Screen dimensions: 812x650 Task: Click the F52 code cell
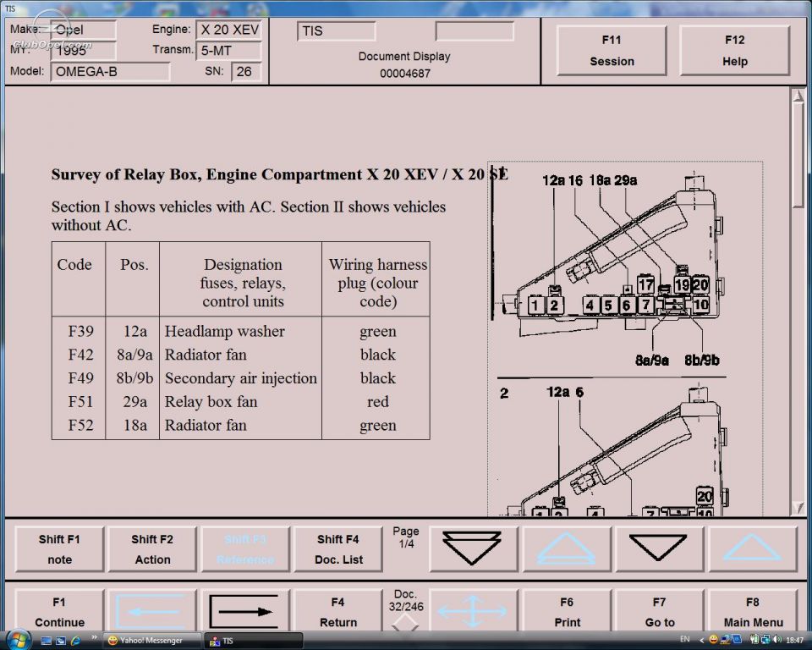[x=80, y=425]
